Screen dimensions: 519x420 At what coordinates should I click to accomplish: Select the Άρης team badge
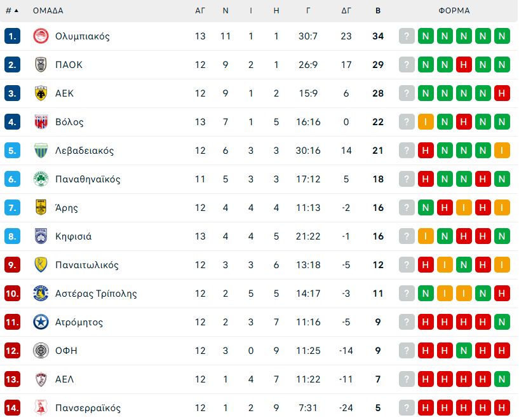click(41, 208)
